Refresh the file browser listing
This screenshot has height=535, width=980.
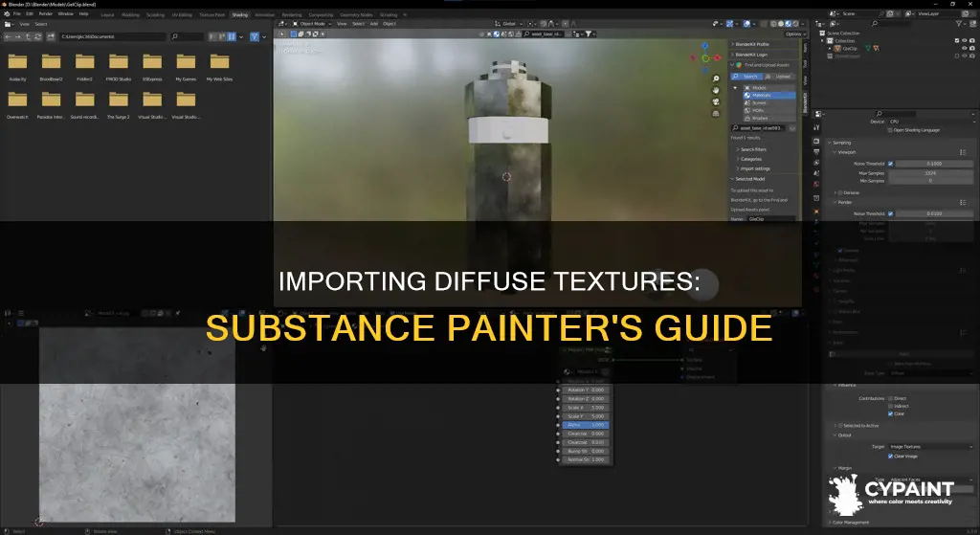pos(38,37)
